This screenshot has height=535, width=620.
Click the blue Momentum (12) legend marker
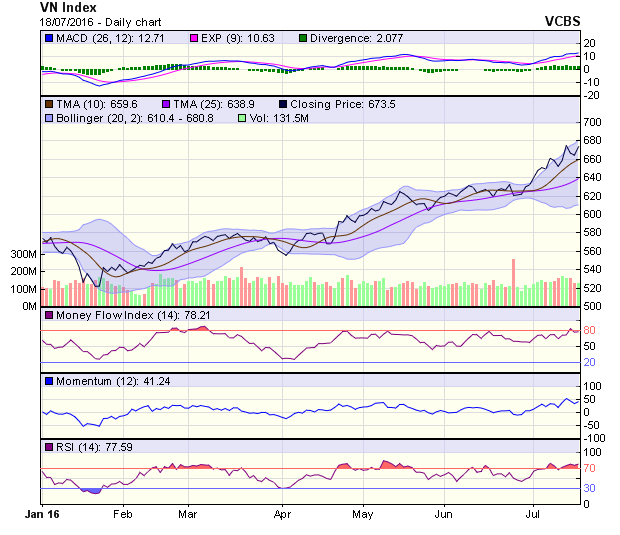coord(48,381)
